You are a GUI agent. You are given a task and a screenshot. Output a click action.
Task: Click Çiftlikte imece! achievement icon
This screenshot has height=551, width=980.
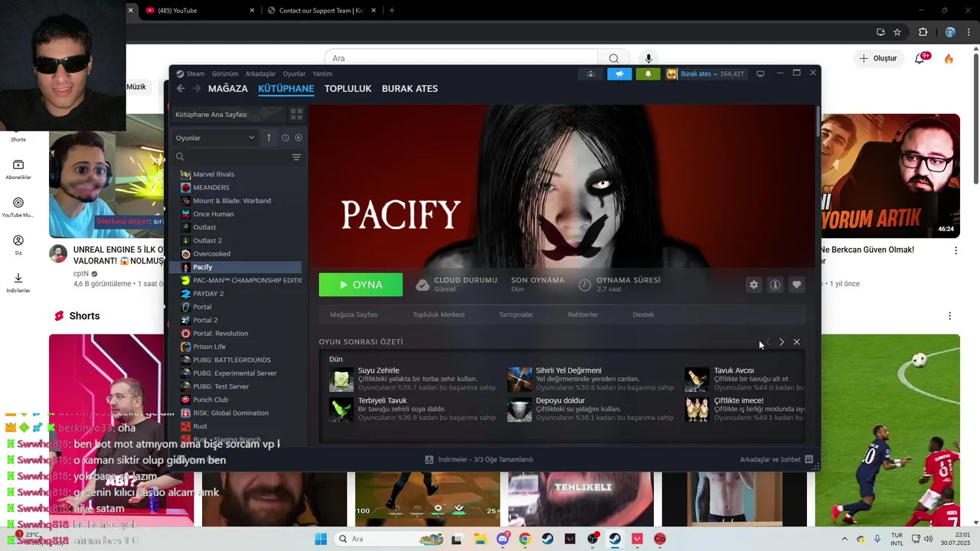pos(697,409)
